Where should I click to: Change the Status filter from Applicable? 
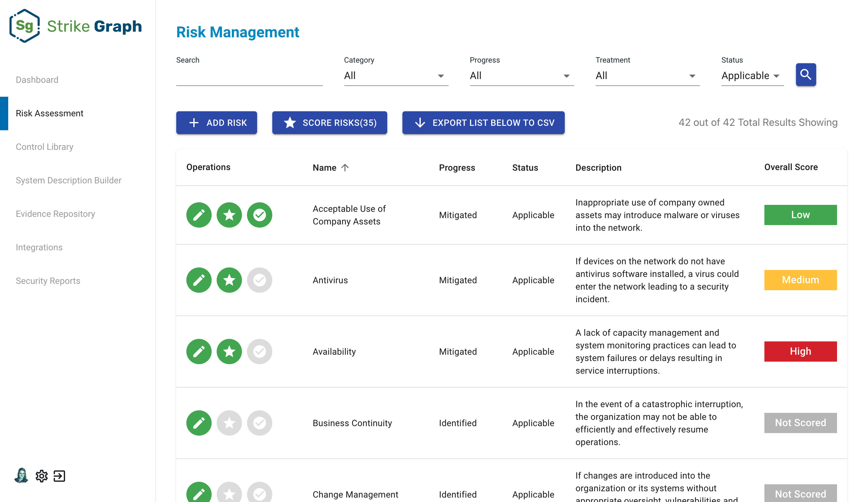(x=751, y=76)
